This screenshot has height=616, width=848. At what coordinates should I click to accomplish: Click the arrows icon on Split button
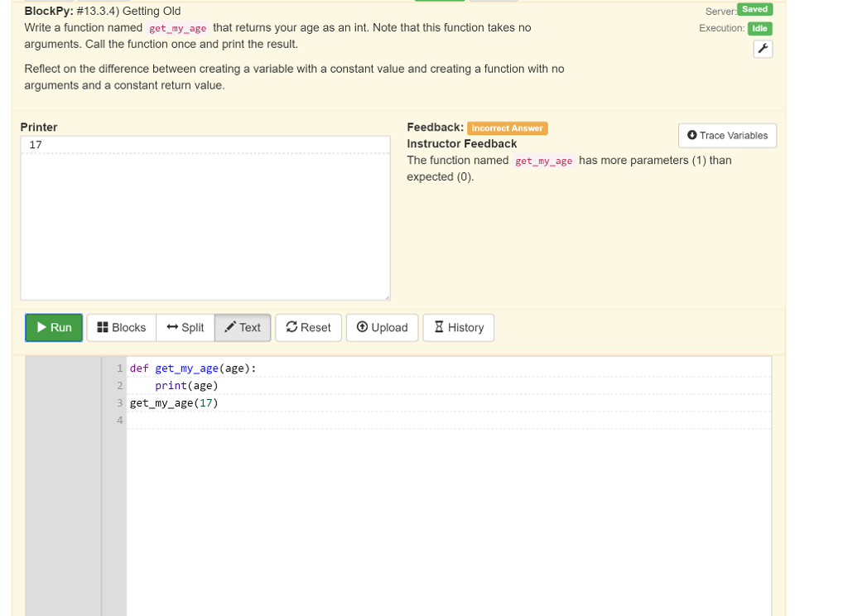tap(171, 327)
